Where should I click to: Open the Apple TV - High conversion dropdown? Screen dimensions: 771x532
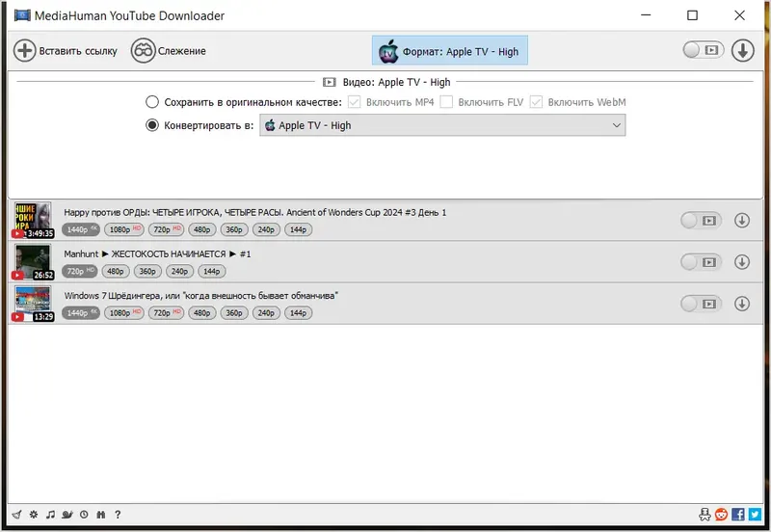point(442,125)
